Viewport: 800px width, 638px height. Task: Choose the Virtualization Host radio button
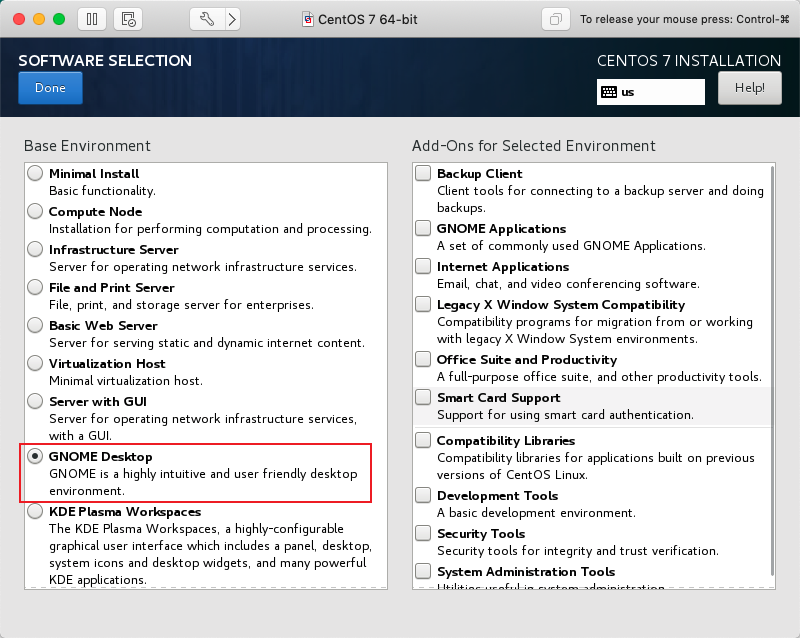point(35,363)
